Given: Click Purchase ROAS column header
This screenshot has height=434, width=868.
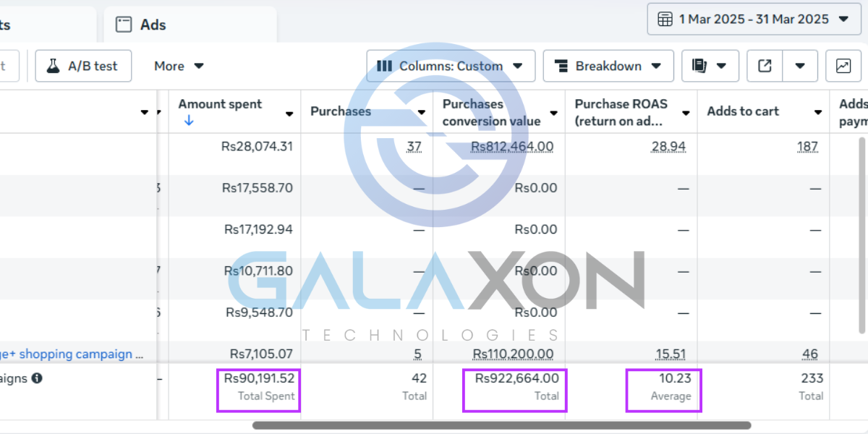Looking at the screenshot, I should tap(622, 112).
